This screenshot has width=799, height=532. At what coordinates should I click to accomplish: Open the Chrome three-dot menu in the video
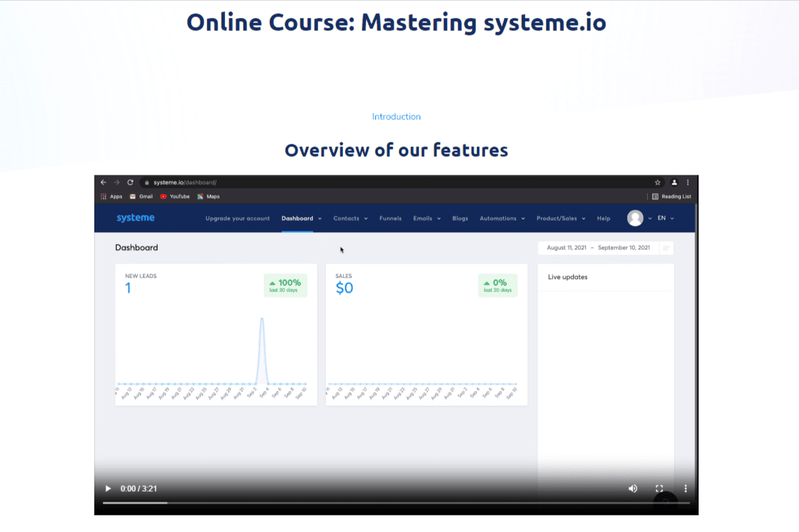[x=688, y=182]
